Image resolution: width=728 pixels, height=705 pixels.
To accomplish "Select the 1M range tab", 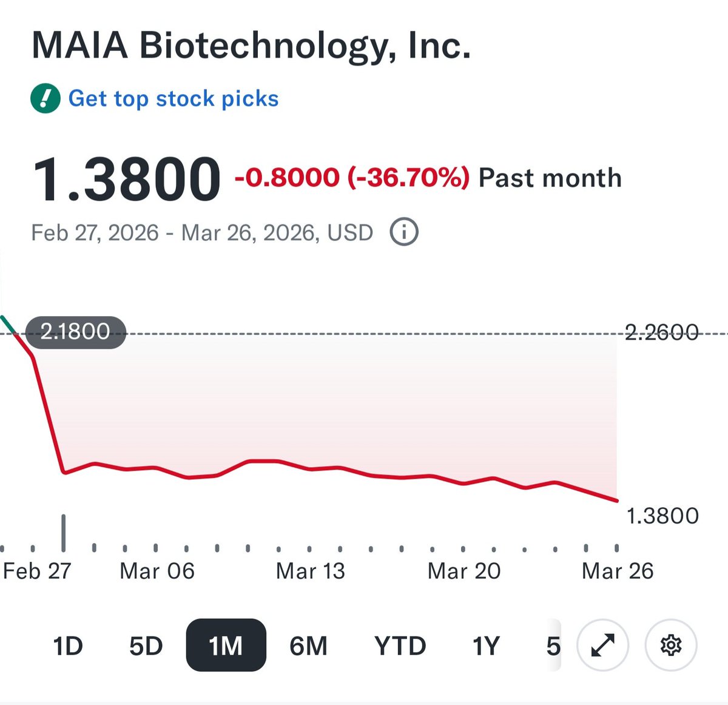I will [x=226, y=645].
